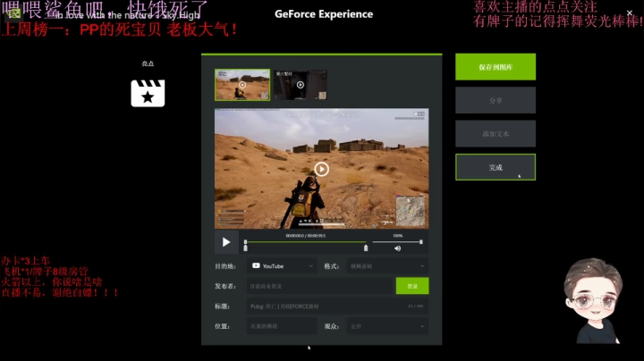Click the trim start handle on the timeline
The height and width of the screenshot is (361, 644).
[x=246, y=248]
